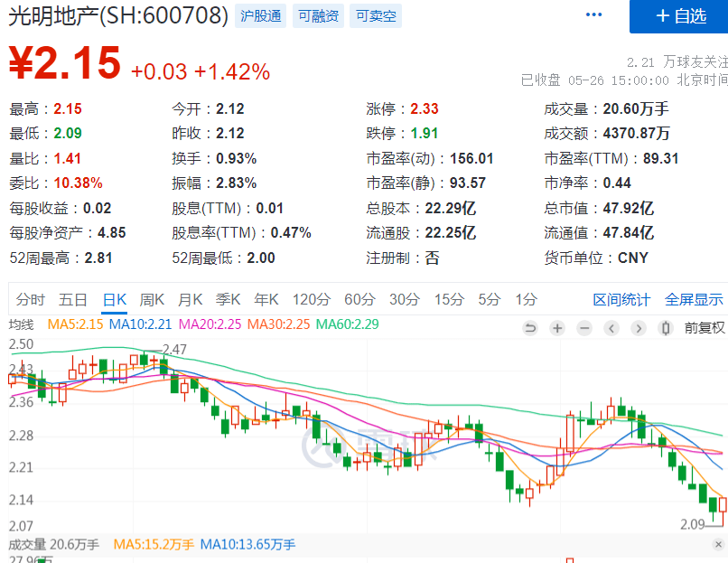Click the 可融资 tag
The height and width of the screenshot is (563, 728).
pyautogui.click(x=318, y=16)
